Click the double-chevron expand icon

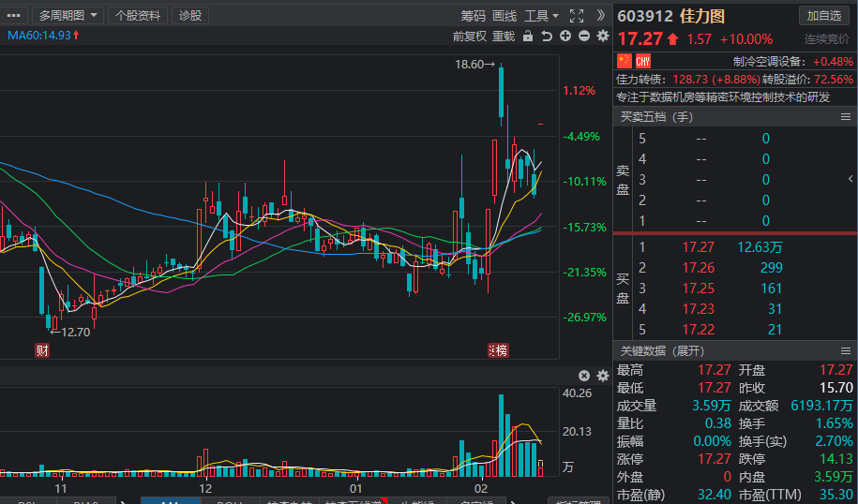point(600,15)
